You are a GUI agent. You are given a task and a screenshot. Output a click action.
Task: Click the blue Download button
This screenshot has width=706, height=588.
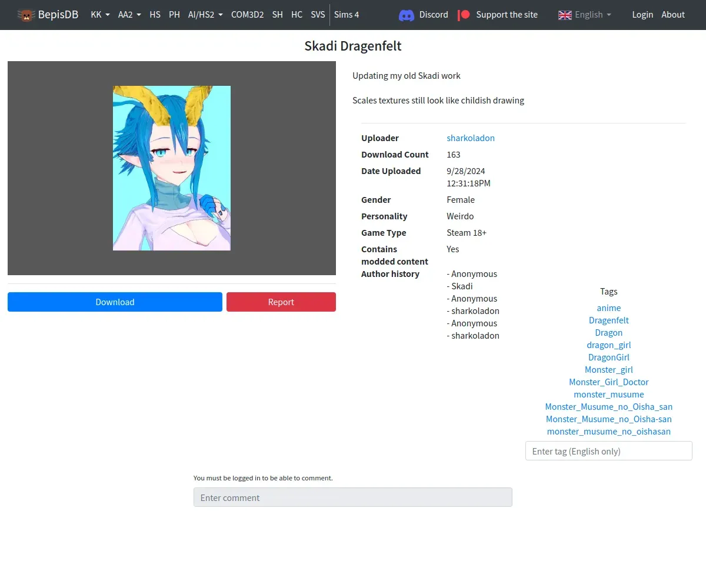click(115, 302)
